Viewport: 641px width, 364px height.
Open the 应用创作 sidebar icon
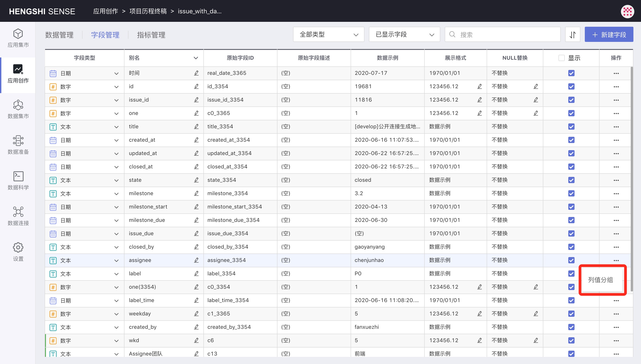(18, 69)
